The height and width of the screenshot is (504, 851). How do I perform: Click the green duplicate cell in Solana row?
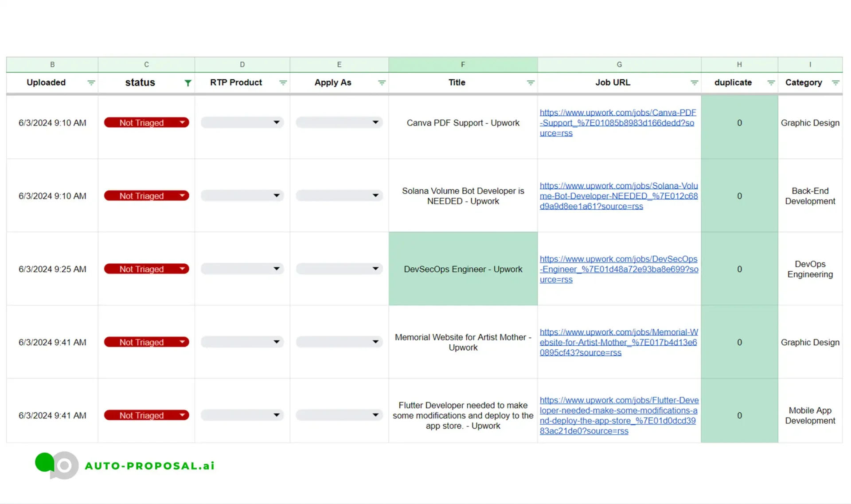(x=739, y=196)
